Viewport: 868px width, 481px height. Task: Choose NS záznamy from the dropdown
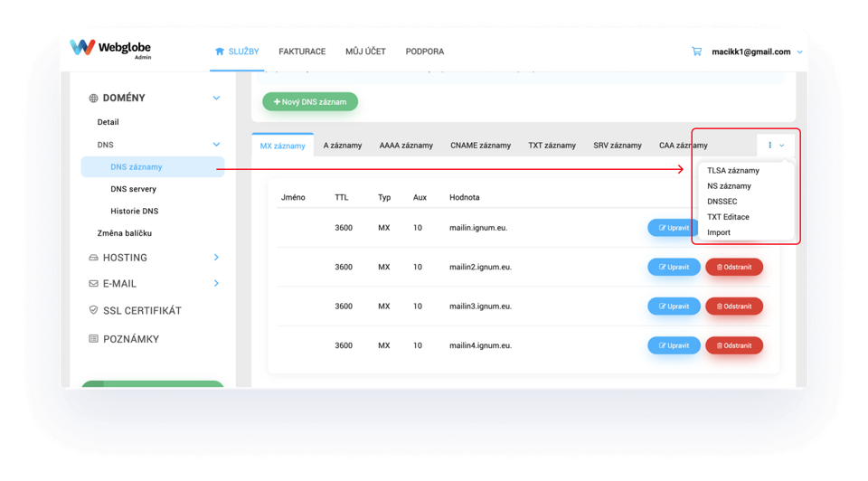pos(729,186)
